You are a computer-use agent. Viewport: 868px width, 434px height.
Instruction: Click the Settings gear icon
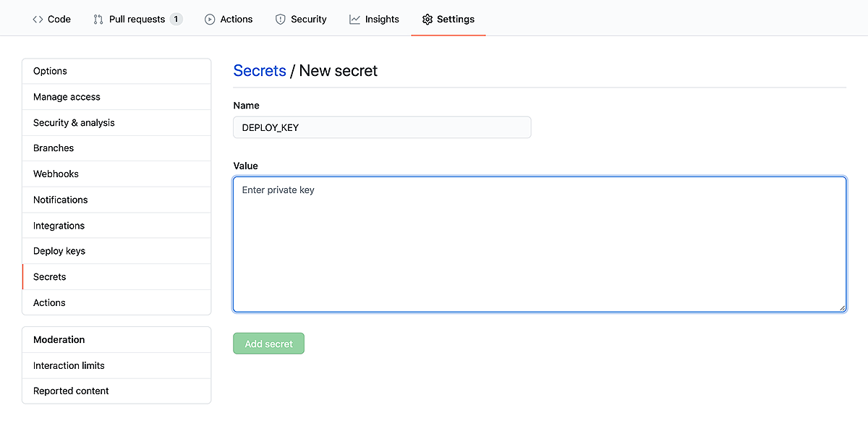point(427,20)
